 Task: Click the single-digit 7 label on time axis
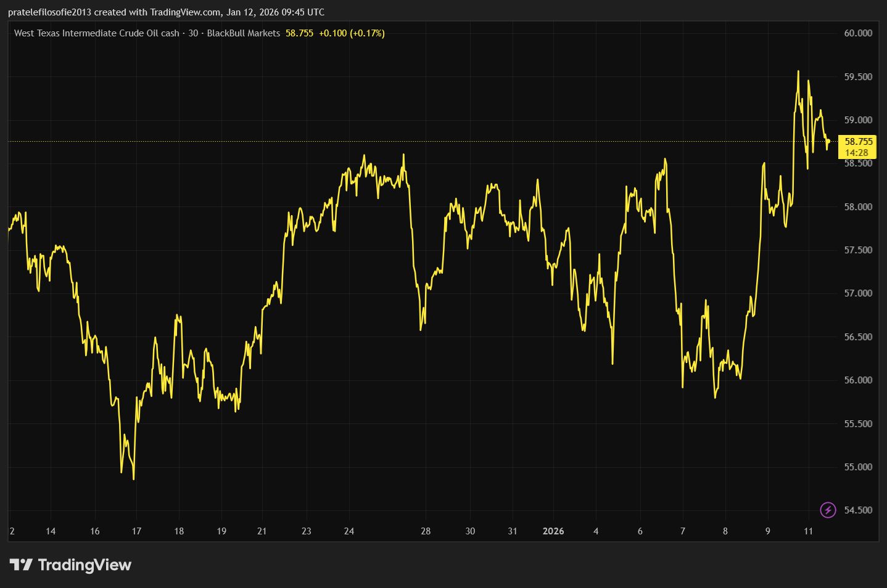click(683, 531)
